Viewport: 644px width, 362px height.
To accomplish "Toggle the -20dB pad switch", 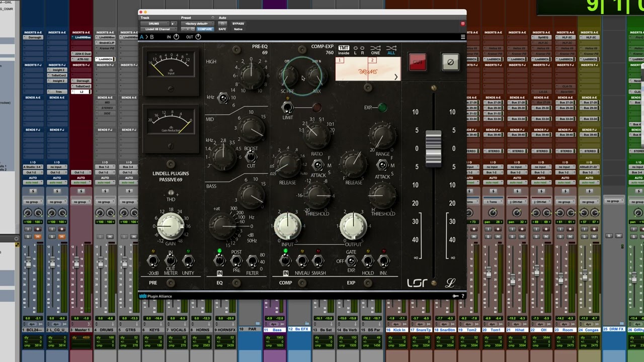I will [x=153, y=260].
